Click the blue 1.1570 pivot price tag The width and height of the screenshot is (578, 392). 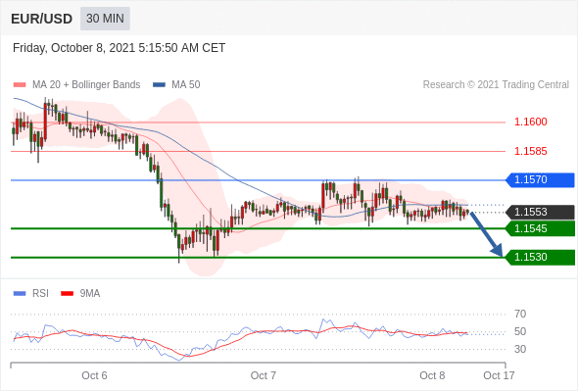[541, 180]
